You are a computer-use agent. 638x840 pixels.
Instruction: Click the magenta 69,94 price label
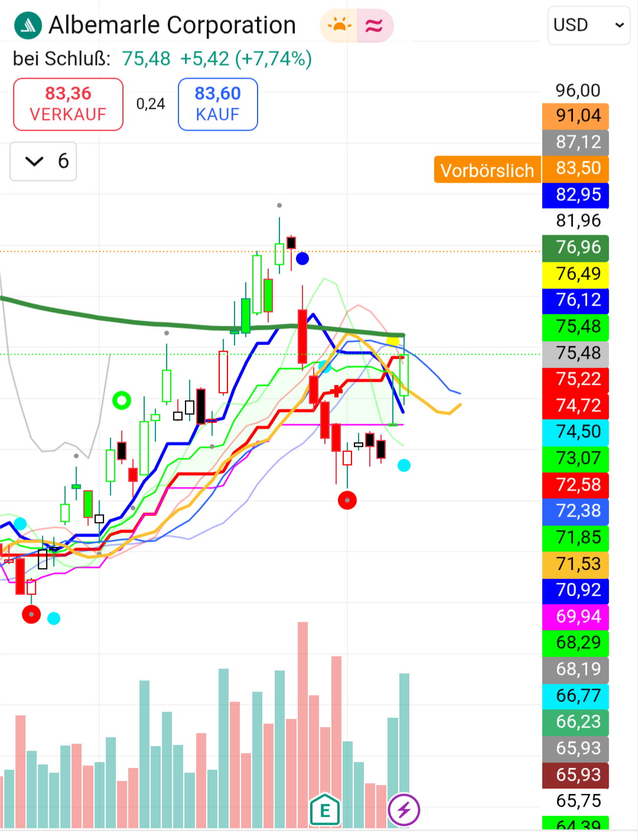575,617
